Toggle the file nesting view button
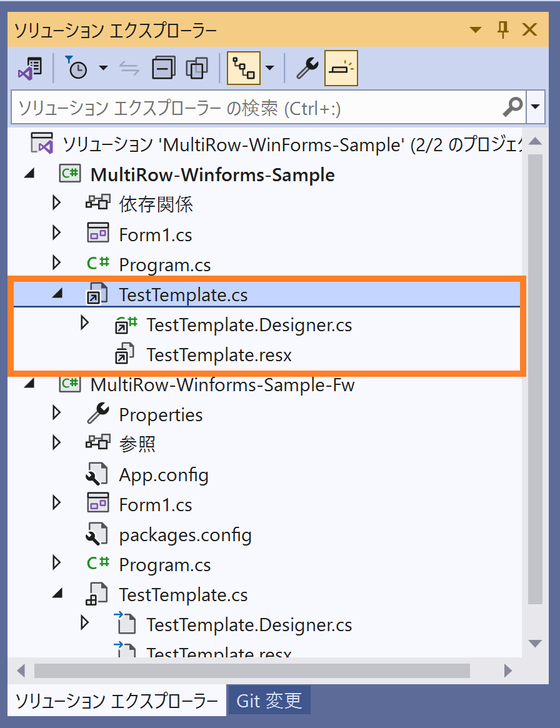This screenshot has height=728, width=560. pyautogui.click(x=243, y=68)
